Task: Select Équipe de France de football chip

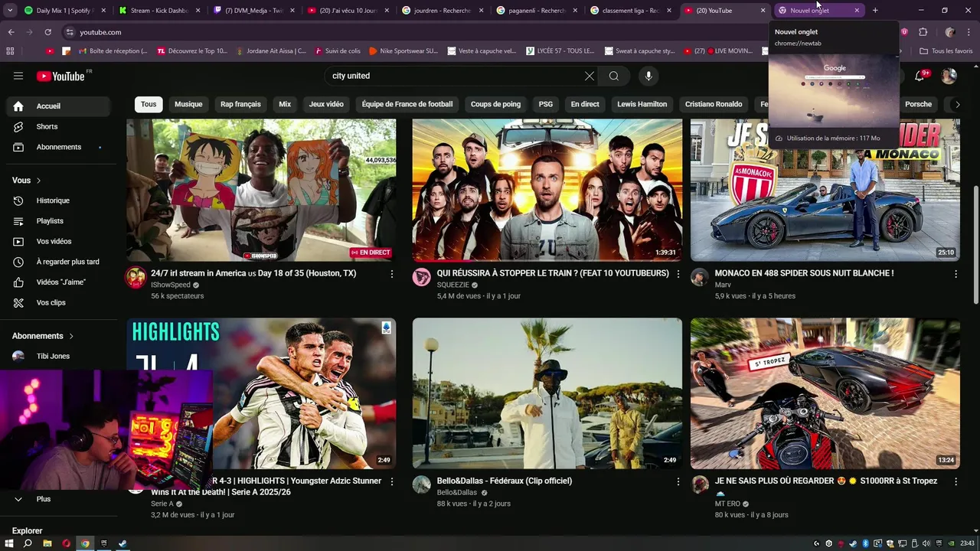Action: point(407,104)
